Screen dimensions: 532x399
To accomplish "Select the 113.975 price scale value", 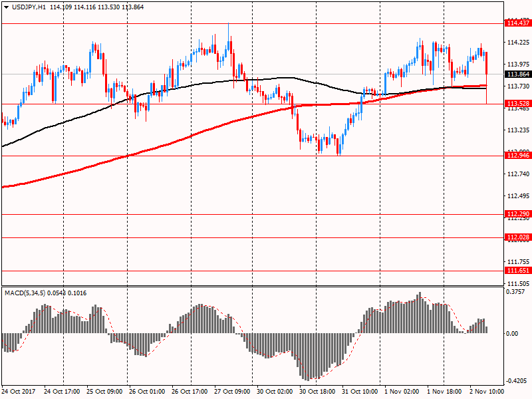I will click(518, 64).
